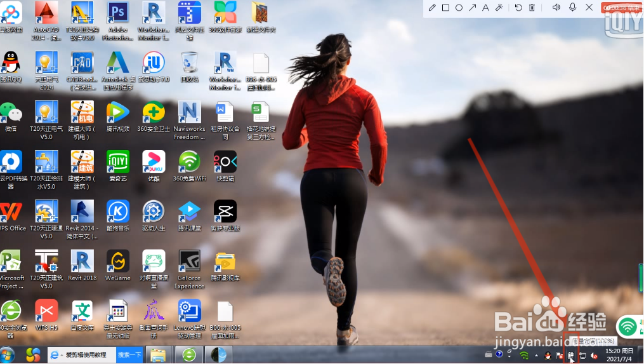This screenshot has width=644, height=364.
Task: Open Tencent Video shortcut
Action: (x=118, y=116)
